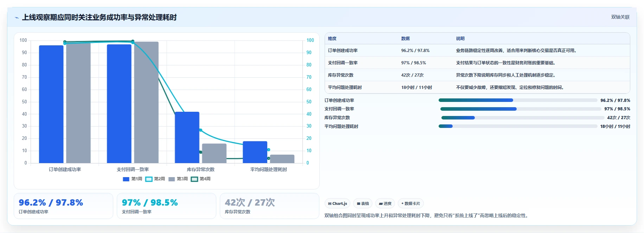The image size is (644, 233).
Task: Click the 表格 chip
Action: click(x=363, y=203)
